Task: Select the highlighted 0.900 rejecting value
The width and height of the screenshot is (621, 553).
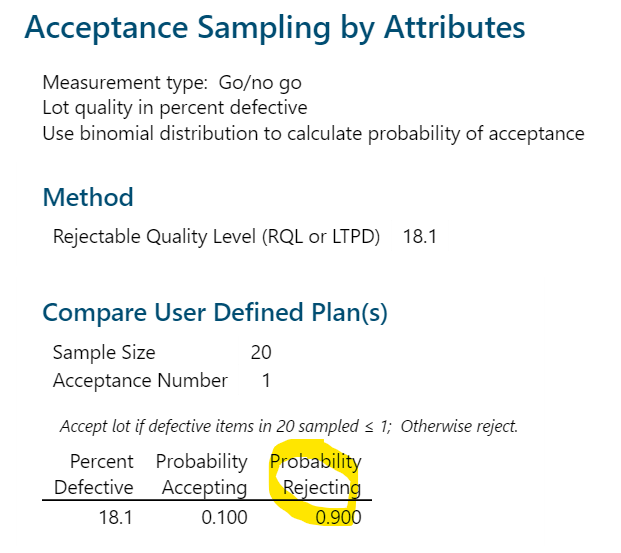Action: tap(338, 517)
